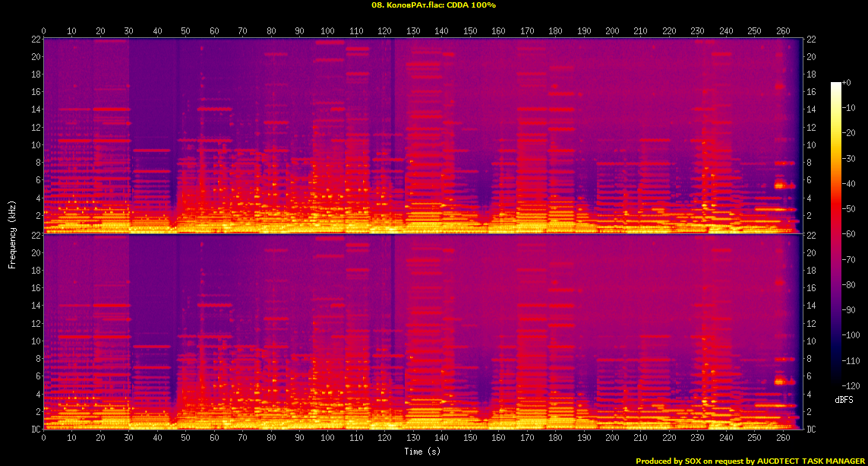Click the 'dBFS' label under the color scale

[x=845, y=400]
